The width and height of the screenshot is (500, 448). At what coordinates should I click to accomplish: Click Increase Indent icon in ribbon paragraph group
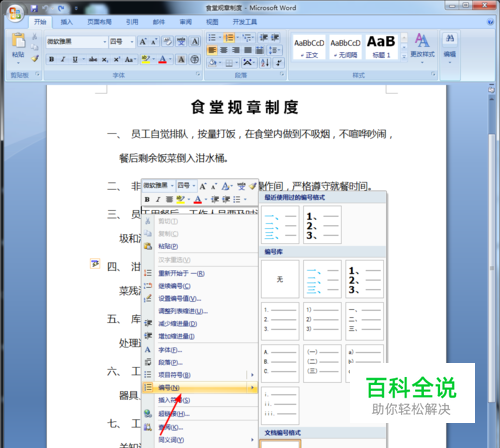(x=275, y=37)
